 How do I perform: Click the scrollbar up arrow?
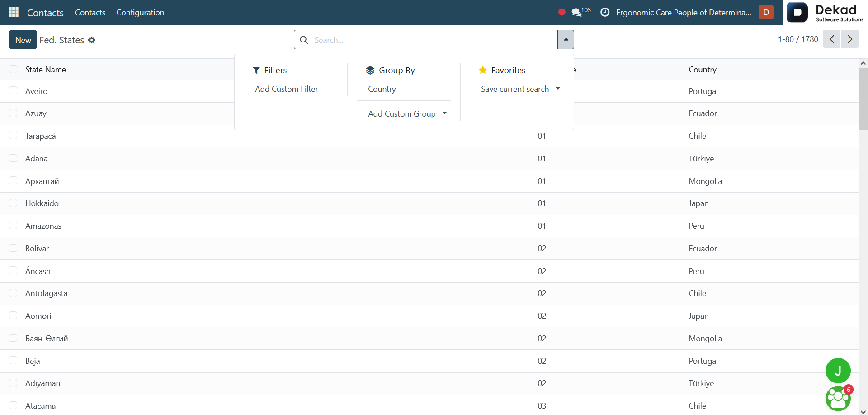[x=863, y=63]
